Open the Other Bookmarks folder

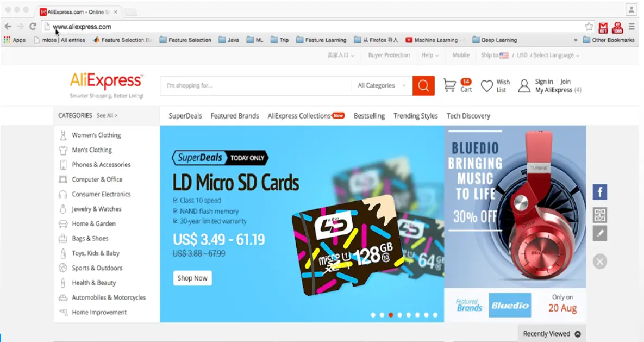(x=609, y=40)
